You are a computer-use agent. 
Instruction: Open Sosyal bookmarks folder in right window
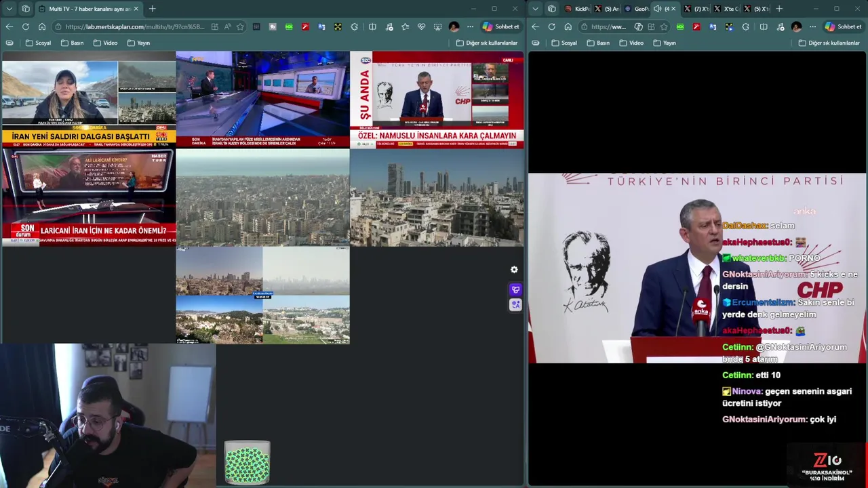pyautogui.click(x=564, y=43)
